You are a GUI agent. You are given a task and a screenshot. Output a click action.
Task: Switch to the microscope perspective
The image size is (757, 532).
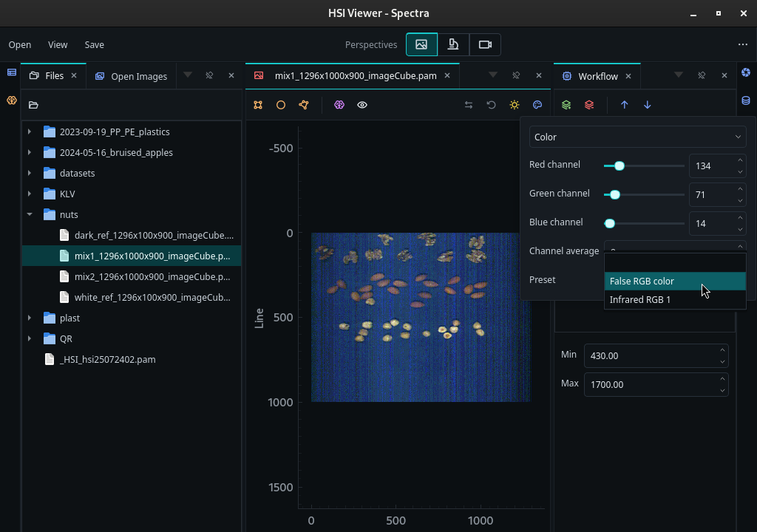pyautogui.click(x=453, y=44)
